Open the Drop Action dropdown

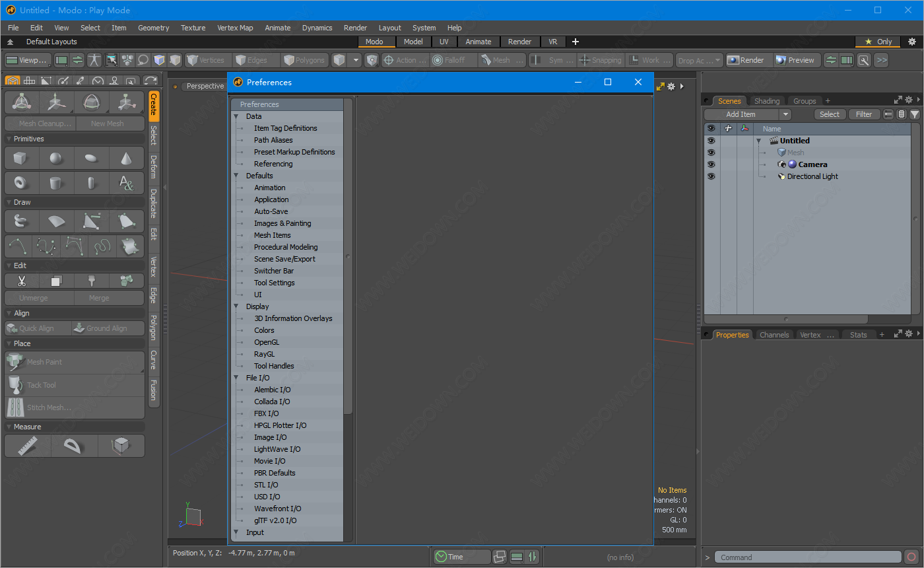click(700, 60)
